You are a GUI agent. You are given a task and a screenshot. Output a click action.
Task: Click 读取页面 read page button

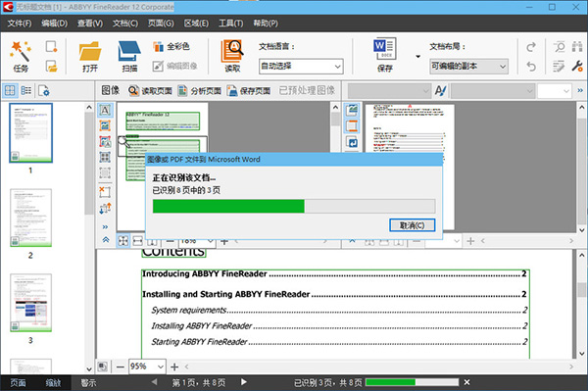tap(150, 91)
